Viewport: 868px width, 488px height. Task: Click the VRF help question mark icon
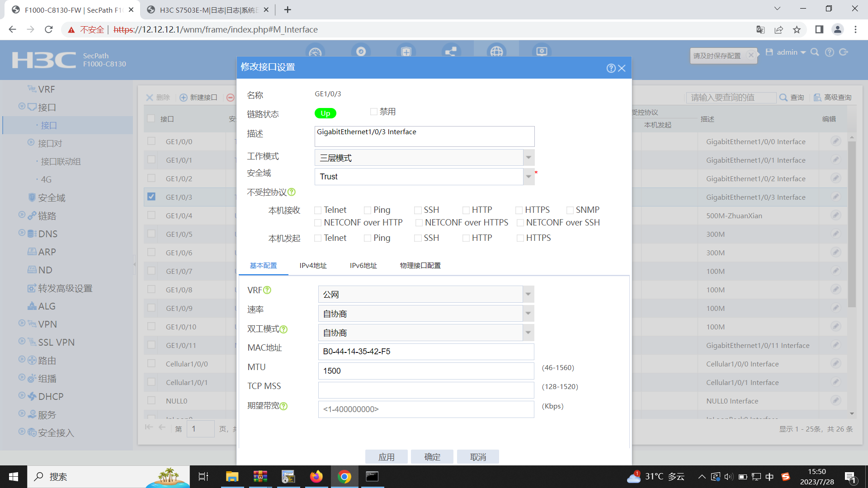click(x=267, y=290)
